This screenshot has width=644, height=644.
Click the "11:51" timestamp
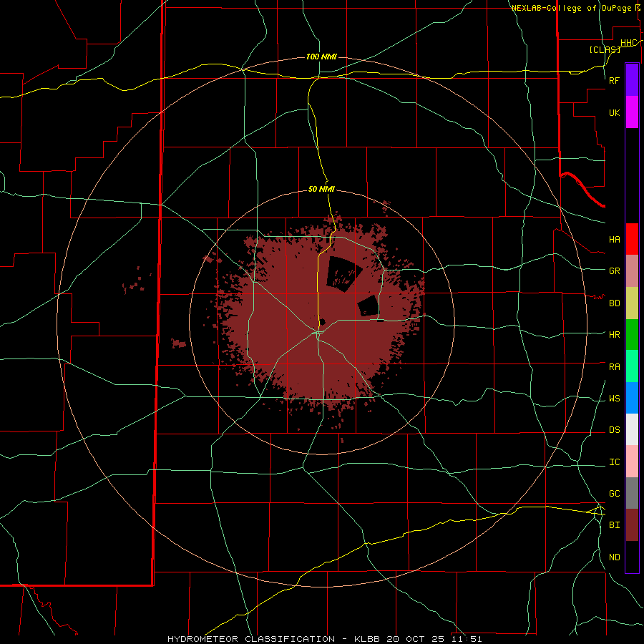click(x=467, y=639)
